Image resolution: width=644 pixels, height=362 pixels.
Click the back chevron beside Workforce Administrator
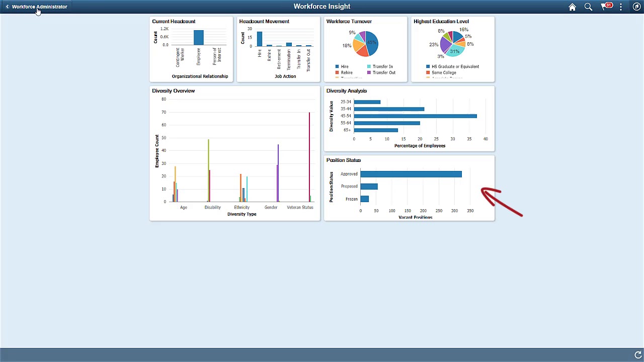point(7,7)
